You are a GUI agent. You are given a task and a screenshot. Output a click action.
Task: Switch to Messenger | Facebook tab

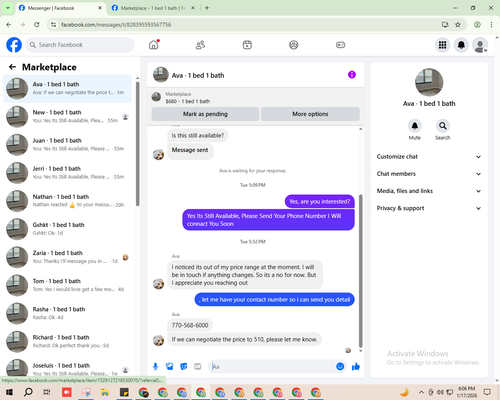point(60,8)
